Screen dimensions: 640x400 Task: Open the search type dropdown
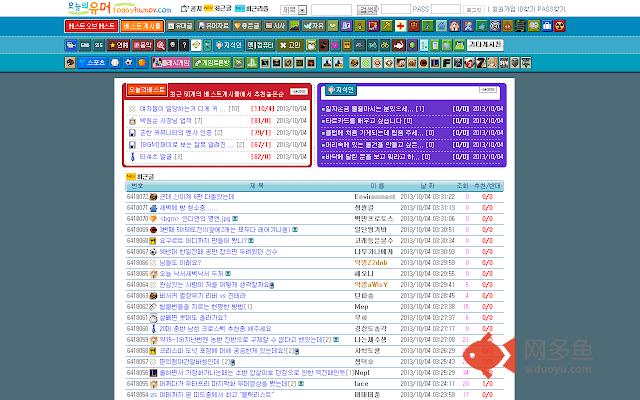[293, 9]
